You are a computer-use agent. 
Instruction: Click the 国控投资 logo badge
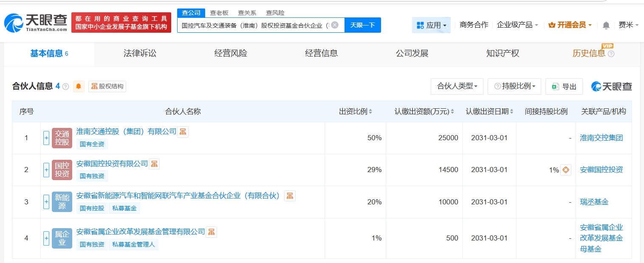click(x=62, y=170)
